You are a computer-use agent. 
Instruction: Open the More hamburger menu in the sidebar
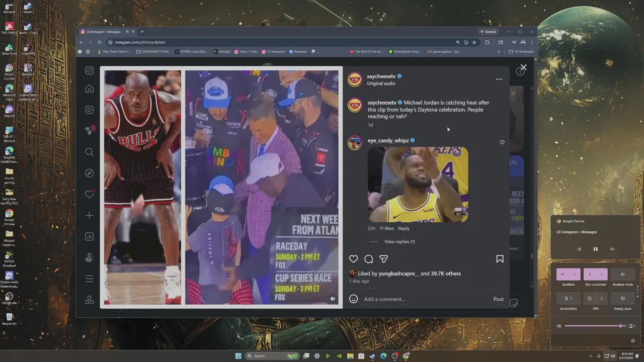pos(89,279)
